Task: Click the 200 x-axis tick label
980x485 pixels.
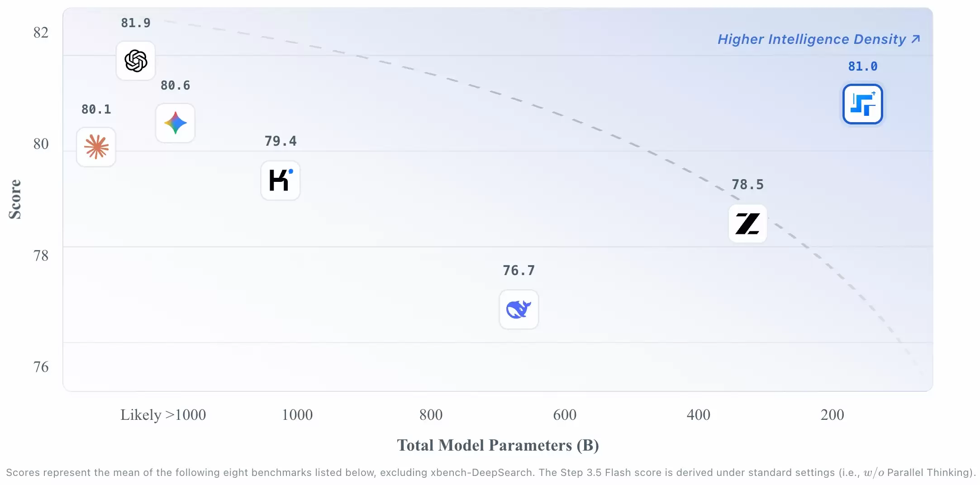Action: point(832,415)
